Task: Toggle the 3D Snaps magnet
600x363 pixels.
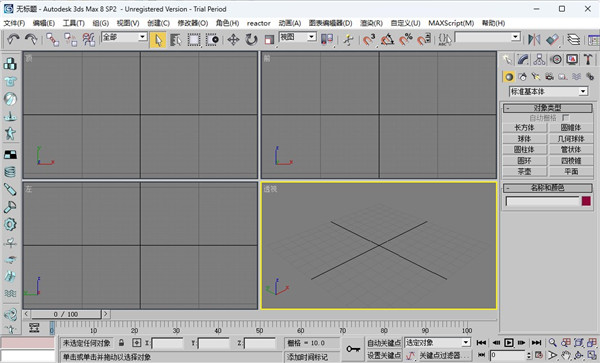Action: (x=369, y=40)
